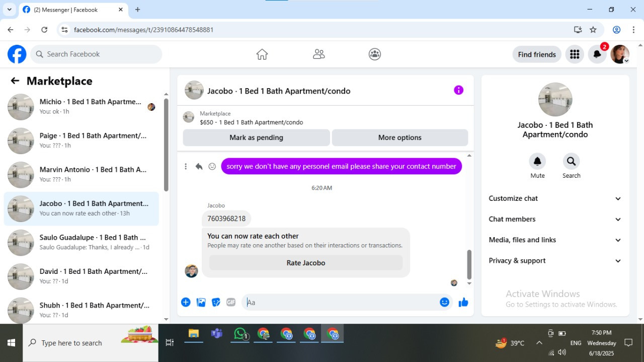The width and height of the screenshot is (644, 362).
Task: Select the Messenger Facebook browser tab
Action: click(x=72, y=10)
